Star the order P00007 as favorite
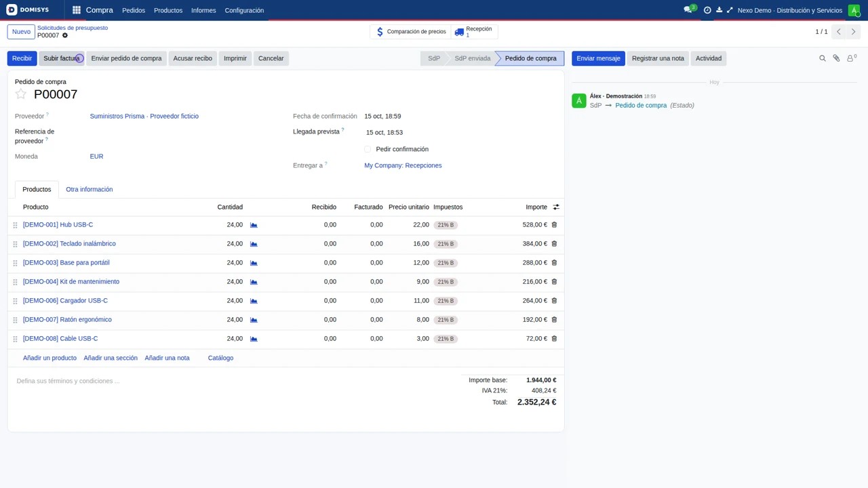Screen dimensions: 868x488 pos(21,94)
